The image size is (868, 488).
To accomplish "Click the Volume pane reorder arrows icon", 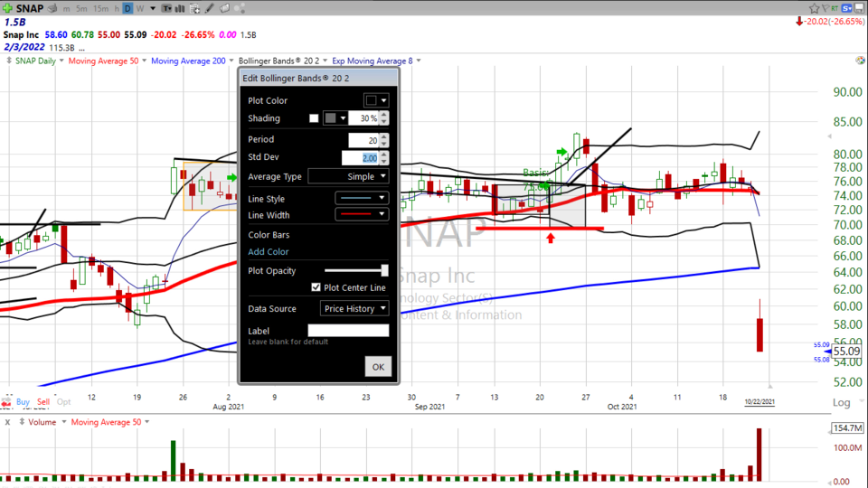I will click(22, 422).
